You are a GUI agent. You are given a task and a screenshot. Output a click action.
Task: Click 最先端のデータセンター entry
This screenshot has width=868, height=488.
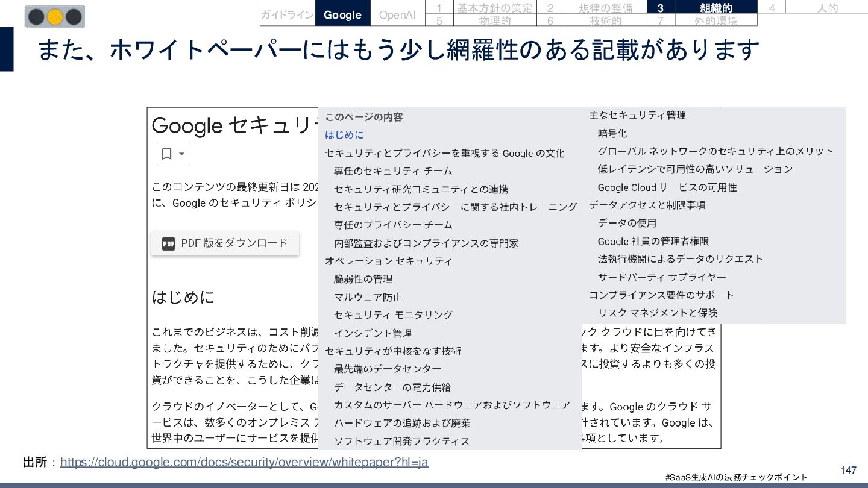(x=388, y=369)
